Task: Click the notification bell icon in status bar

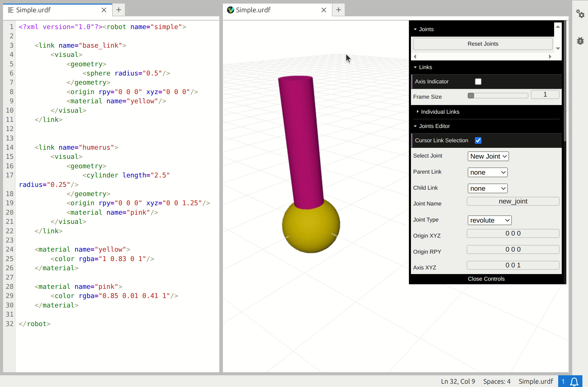Action: 574,381
